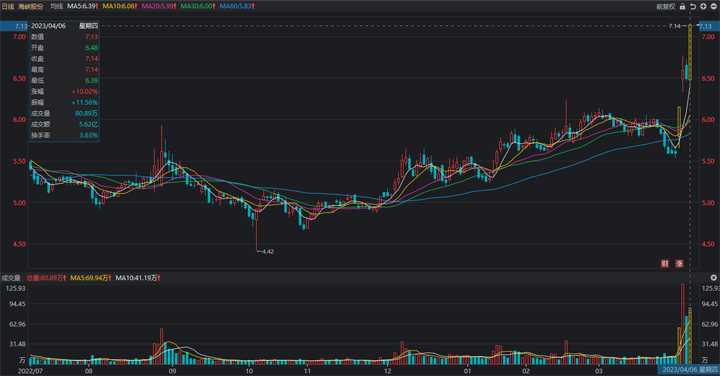Screen dimensions: 720x376
Task: Click the volume MA5 69.94万 label
Action: (91, 278)
